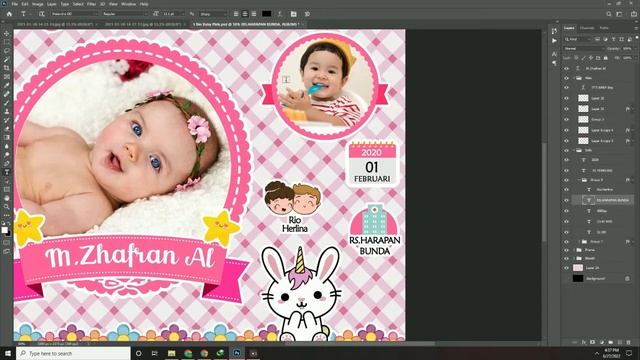Open the anti-aliasing method dropdown
Screen dimensions: 640x360
213,14
